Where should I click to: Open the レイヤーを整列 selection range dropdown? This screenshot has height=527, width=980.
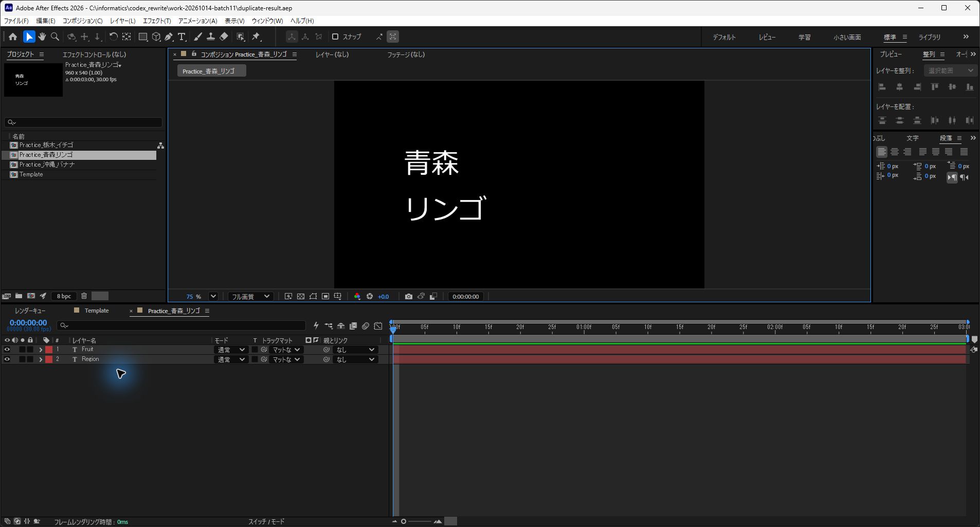[950, 70]
